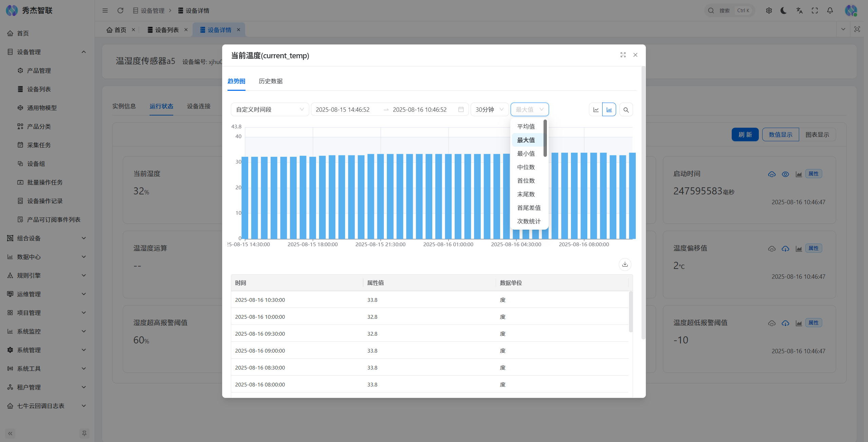Select the bar chart view icon
868x442 pixels.
(609, 110)
